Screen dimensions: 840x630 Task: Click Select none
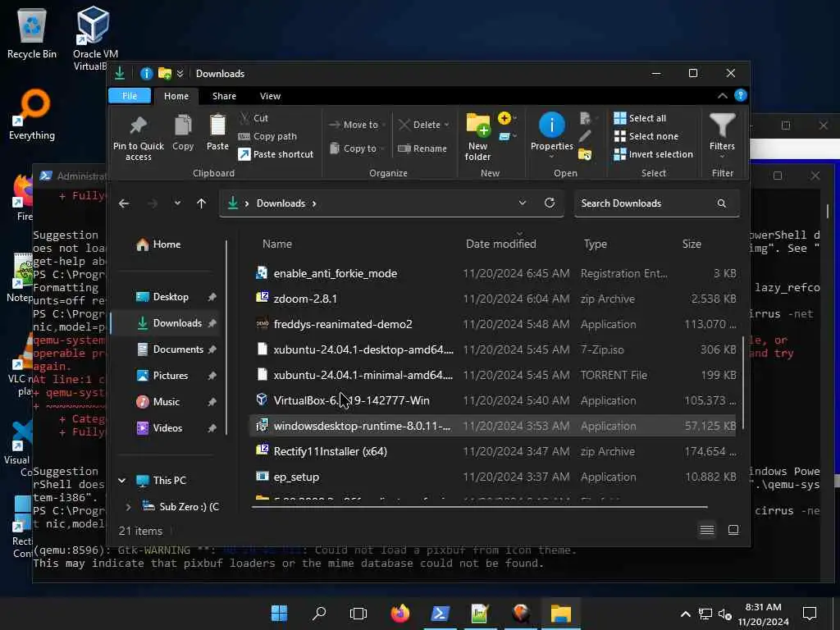pos(646,136)
